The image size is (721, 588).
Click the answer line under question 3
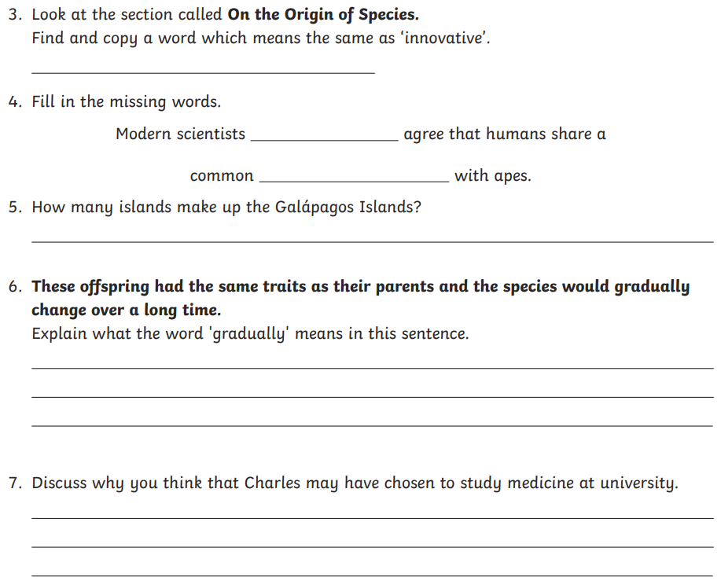[203, 71]
